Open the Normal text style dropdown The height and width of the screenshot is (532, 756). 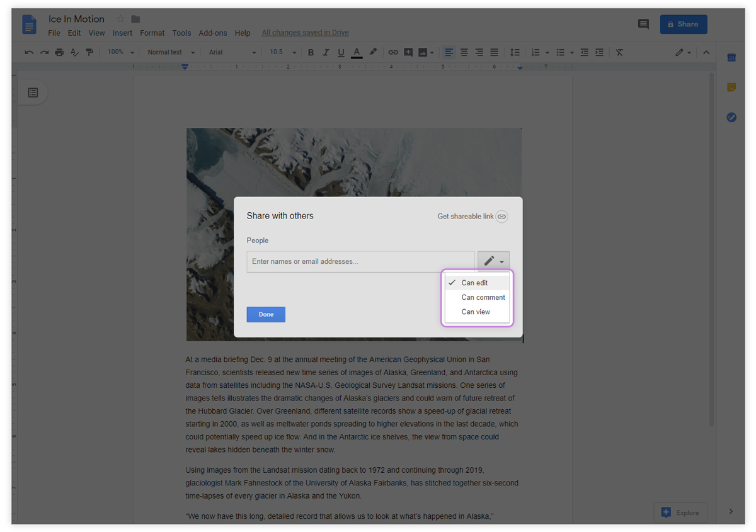click(x=171, y=52)
